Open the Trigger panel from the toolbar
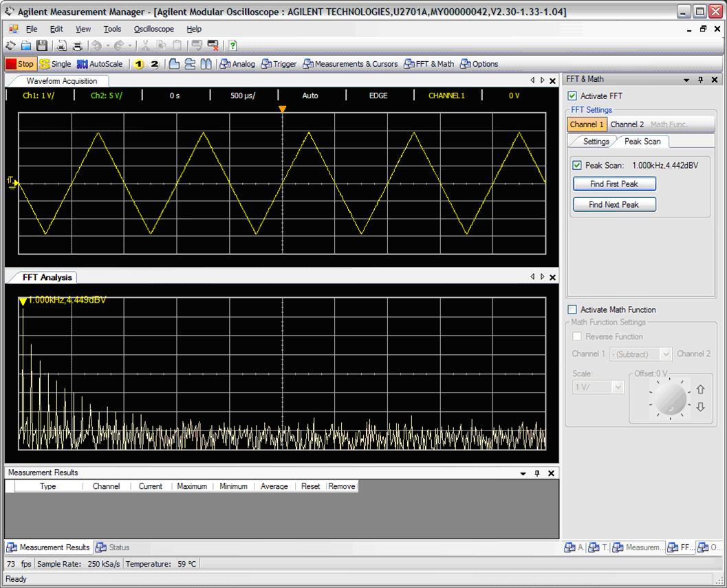The height and width of the screenshot is (588, 727). tap(279, 64)
